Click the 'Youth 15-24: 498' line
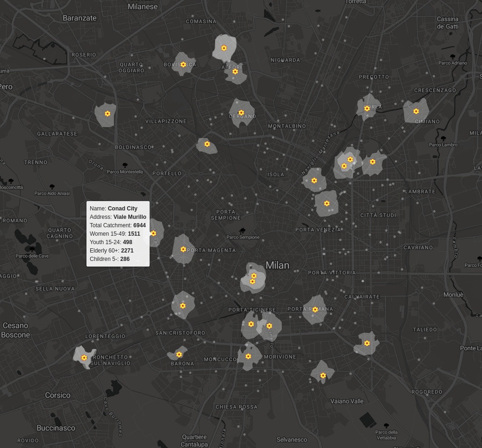The width and height of the screenshot is (482, 448). coord(111,242)
